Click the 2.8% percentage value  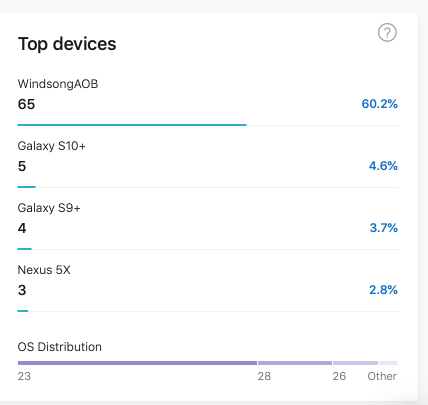(x=383, y=290)
